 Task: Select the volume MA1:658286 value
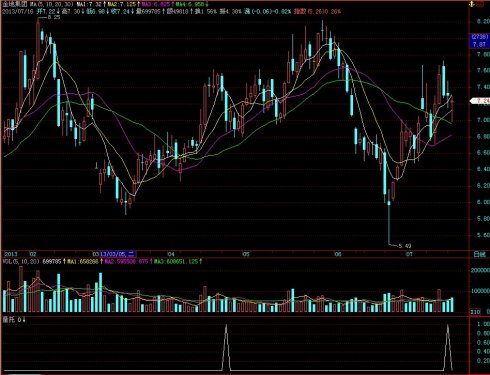pyautogui.click(x=83, y=262)
